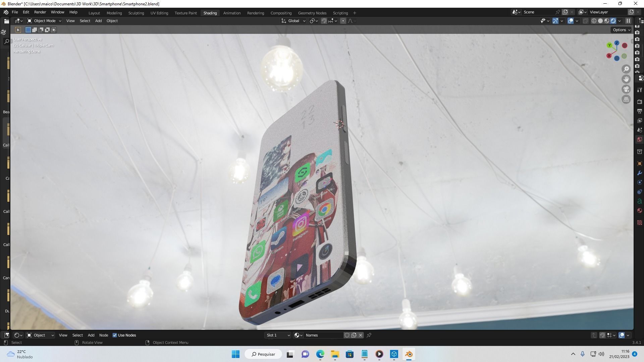
Task: Expand the viewport Options dropdown
Action: 622,30
